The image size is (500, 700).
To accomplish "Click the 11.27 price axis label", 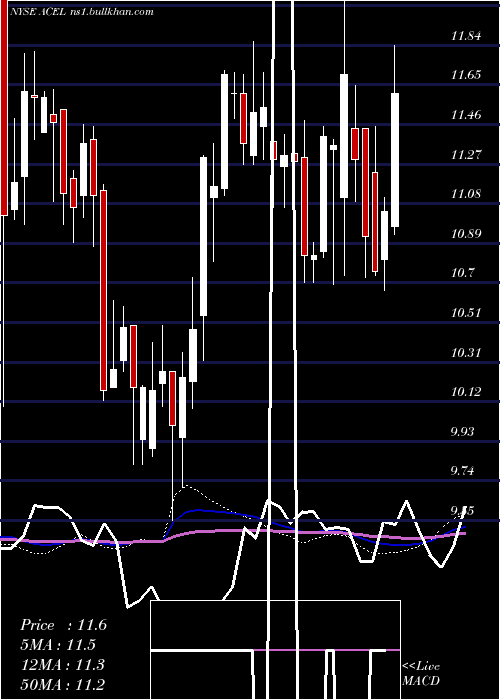I will click(x=466, y=155).
